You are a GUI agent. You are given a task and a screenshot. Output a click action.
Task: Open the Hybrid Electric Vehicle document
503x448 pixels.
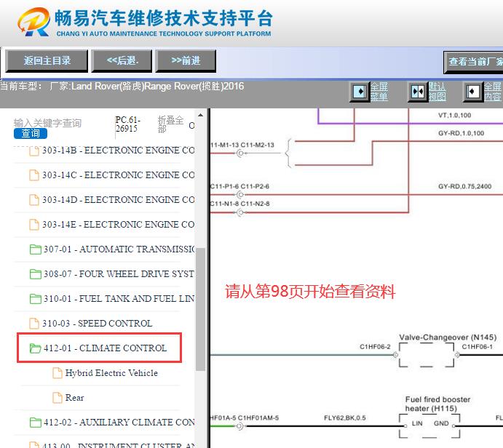tap(111, 373)
